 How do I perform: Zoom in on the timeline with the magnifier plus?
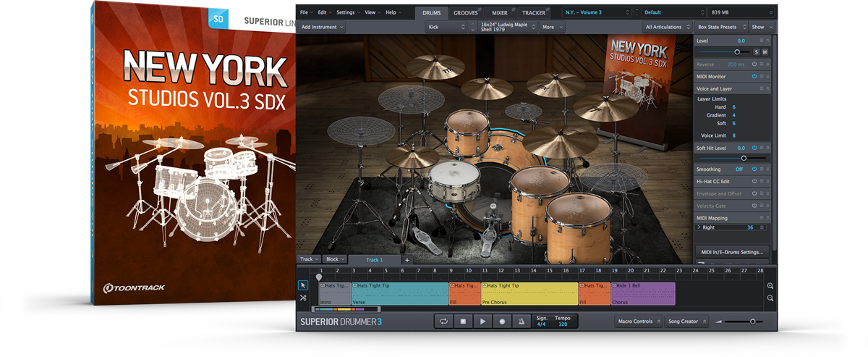pos(770,286)
